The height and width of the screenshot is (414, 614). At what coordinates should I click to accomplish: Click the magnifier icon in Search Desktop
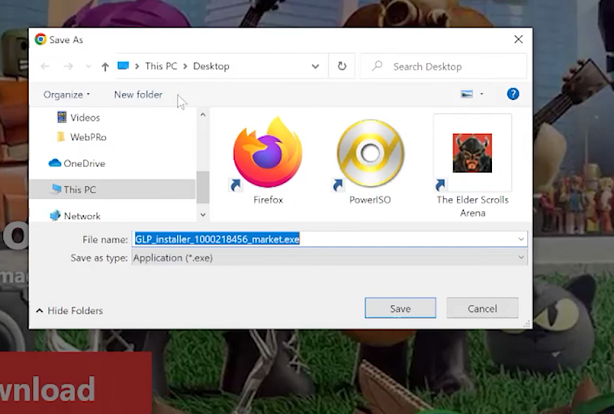point(377,67)
